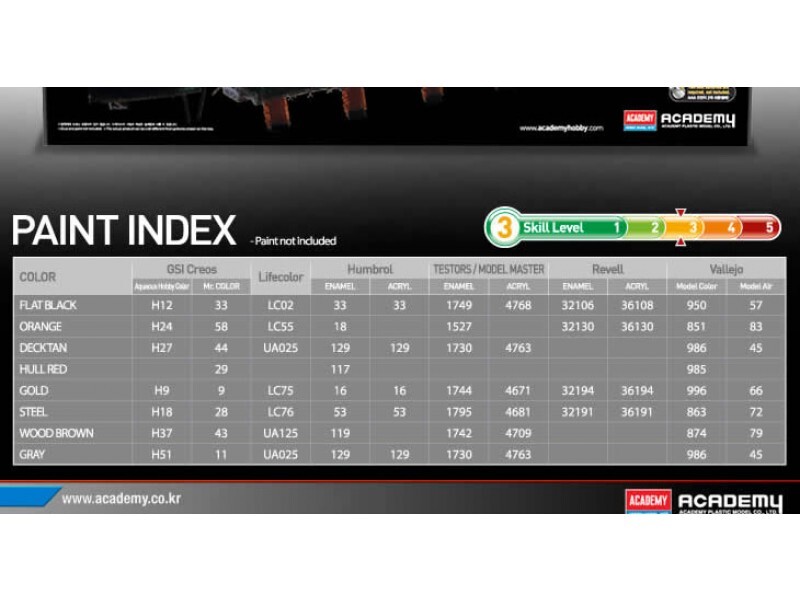Click Revell enamel value 32106
Screen dimensions: 800x600
(578, 305)
